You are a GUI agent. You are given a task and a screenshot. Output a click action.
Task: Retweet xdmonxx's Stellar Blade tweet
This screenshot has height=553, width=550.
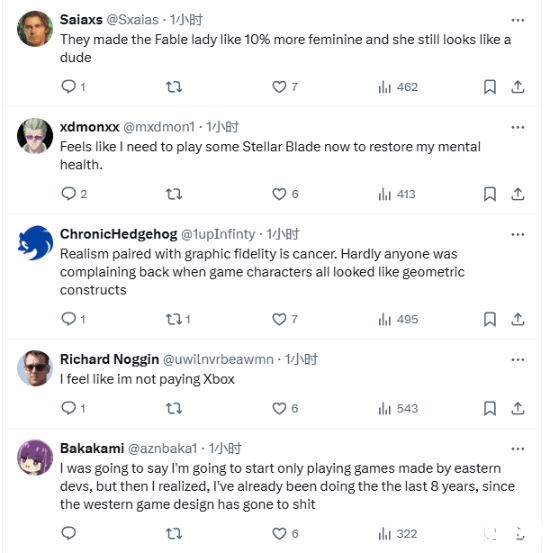(174, 194)
